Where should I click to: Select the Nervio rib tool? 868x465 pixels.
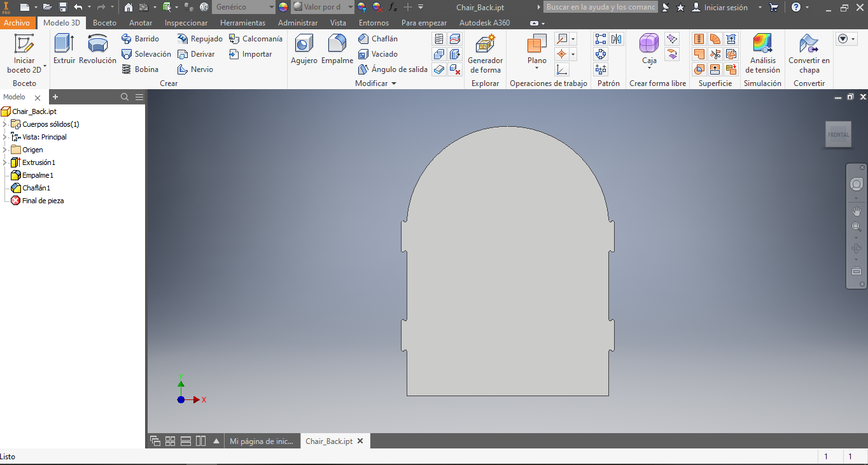coord(195,69)
